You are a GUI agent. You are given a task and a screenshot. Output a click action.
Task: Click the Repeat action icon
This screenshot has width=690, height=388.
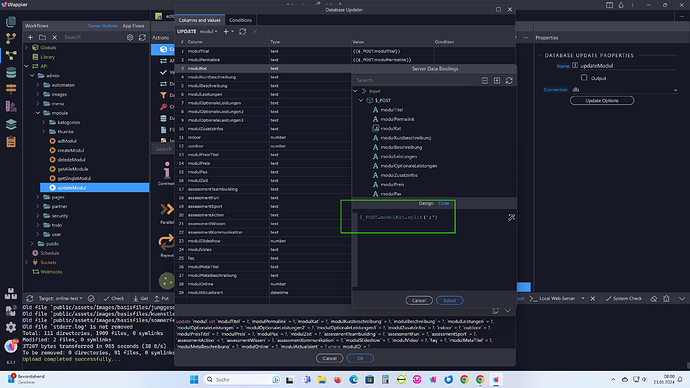(167, 242)
